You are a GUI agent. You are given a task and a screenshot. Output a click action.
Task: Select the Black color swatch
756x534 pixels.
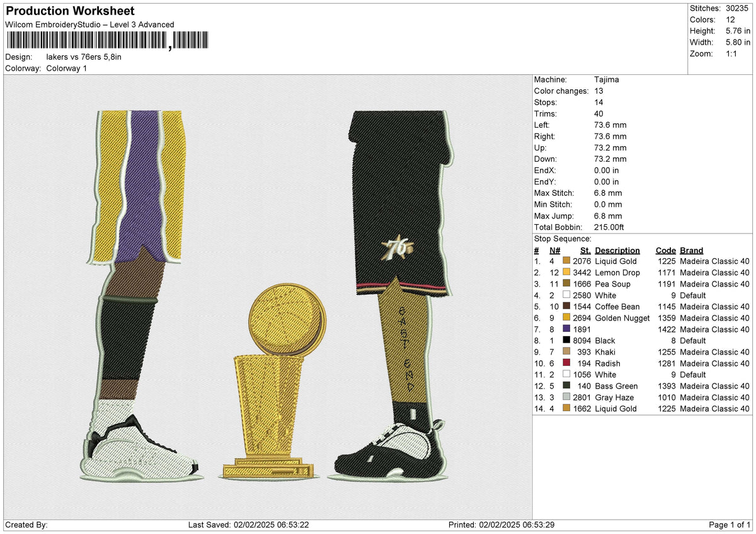coord(566,341)
